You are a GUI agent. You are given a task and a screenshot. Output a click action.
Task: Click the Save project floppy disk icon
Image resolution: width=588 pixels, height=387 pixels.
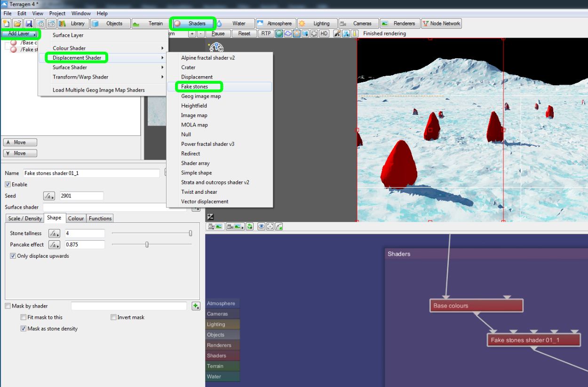[x=29, y=24]
